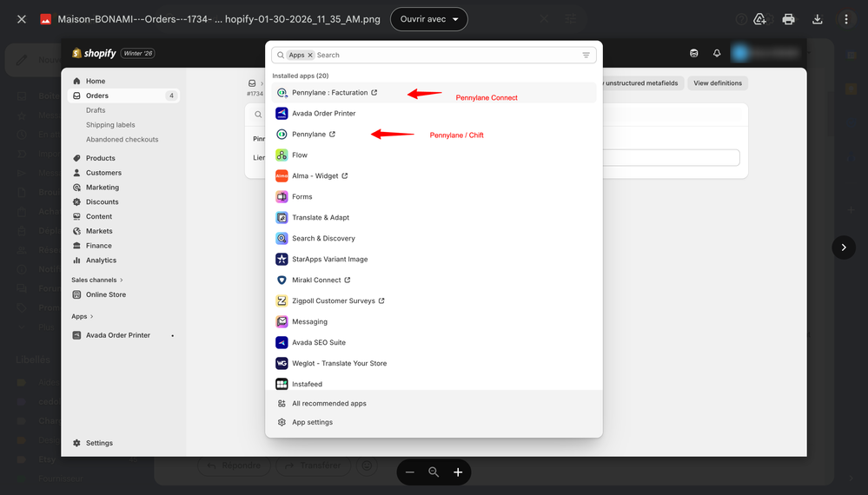Open the three-dot more actions menu
The width and height of the screenshot is (868, 495).
[846, 19]
